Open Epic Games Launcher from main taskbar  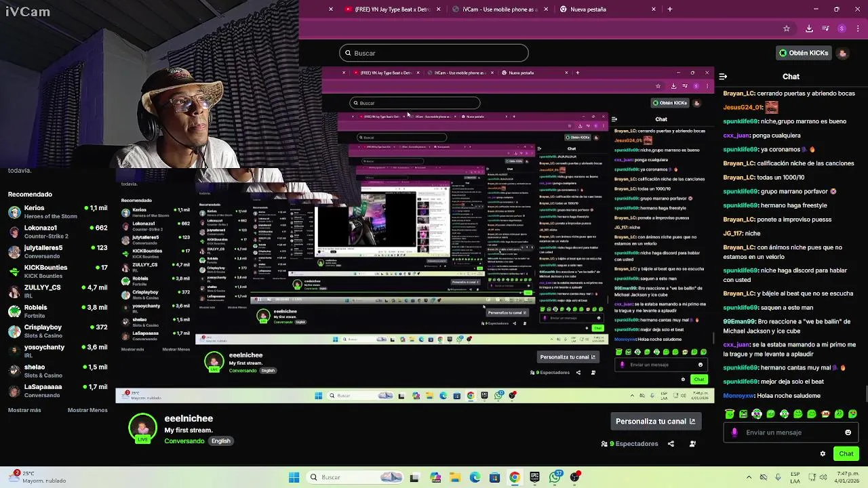click(x=534, y=477)
